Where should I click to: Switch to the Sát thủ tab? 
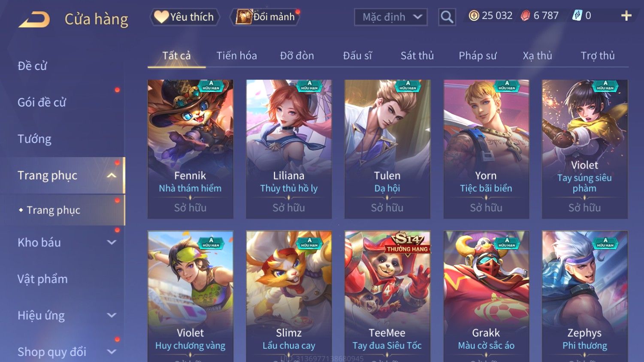tap(417, 56)
